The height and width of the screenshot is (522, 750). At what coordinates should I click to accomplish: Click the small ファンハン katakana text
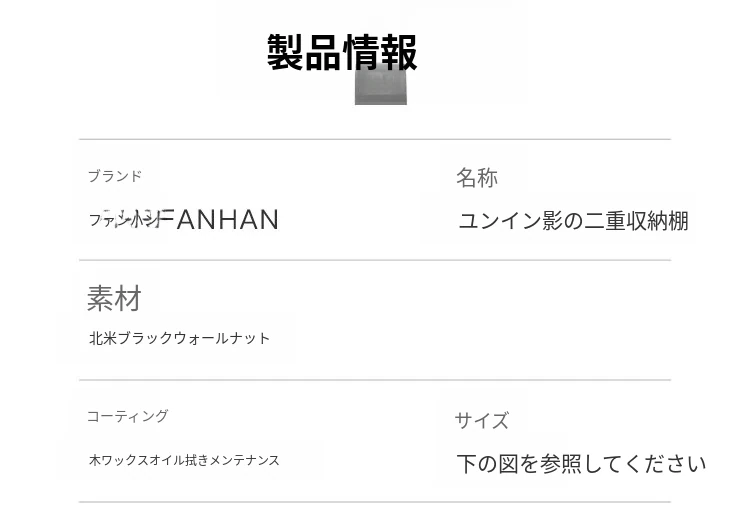[x=123, y=219]
